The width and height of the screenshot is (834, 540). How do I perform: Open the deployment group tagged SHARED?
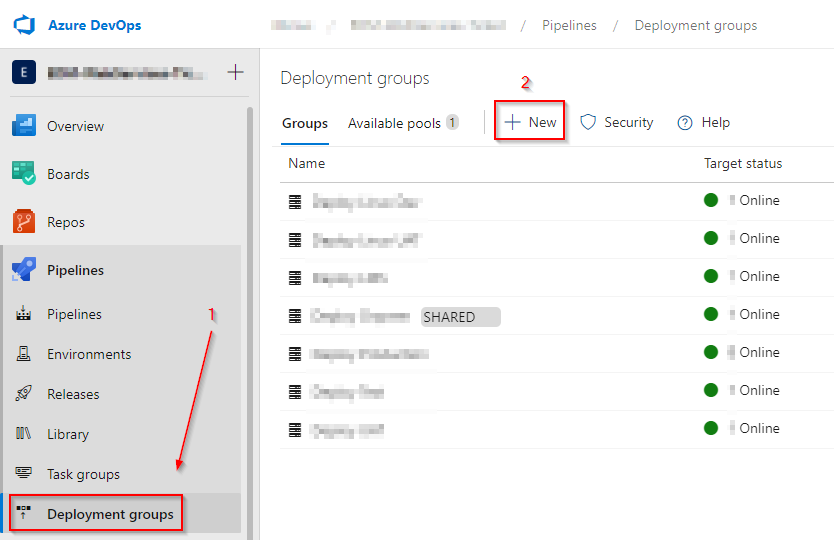click(360, 316)
